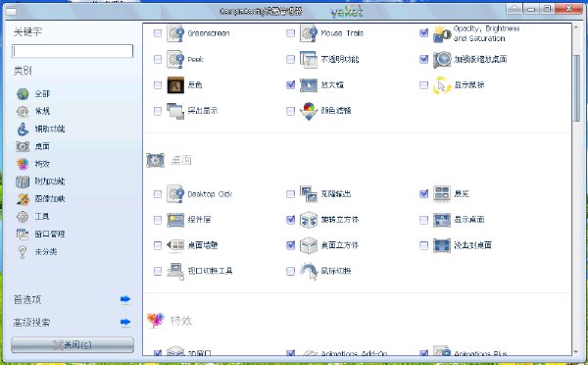Tick the 颜色滤镜 color filter checkbox

tap(291, 111)
